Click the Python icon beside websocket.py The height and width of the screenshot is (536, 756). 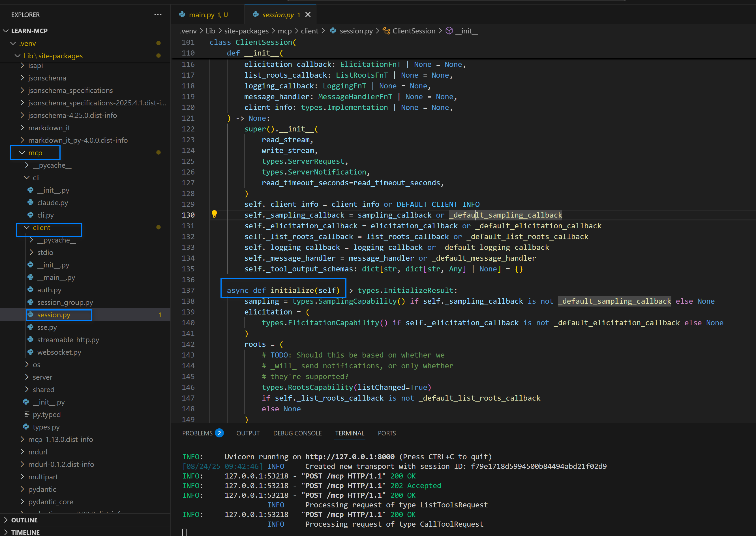coord(31,352)
